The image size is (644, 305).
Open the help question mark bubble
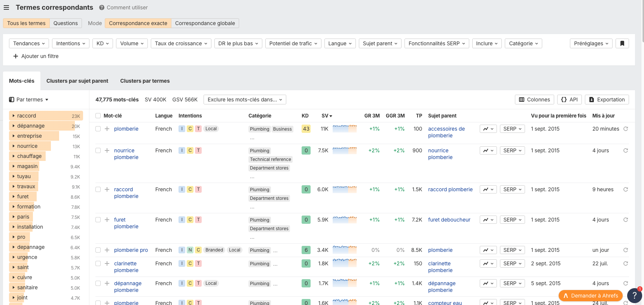[634, 295]
